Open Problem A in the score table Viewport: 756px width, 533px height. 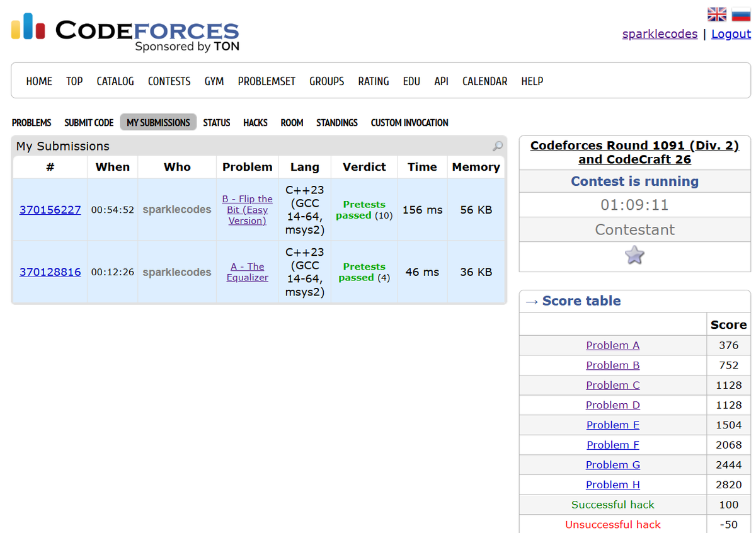(613, 345)
